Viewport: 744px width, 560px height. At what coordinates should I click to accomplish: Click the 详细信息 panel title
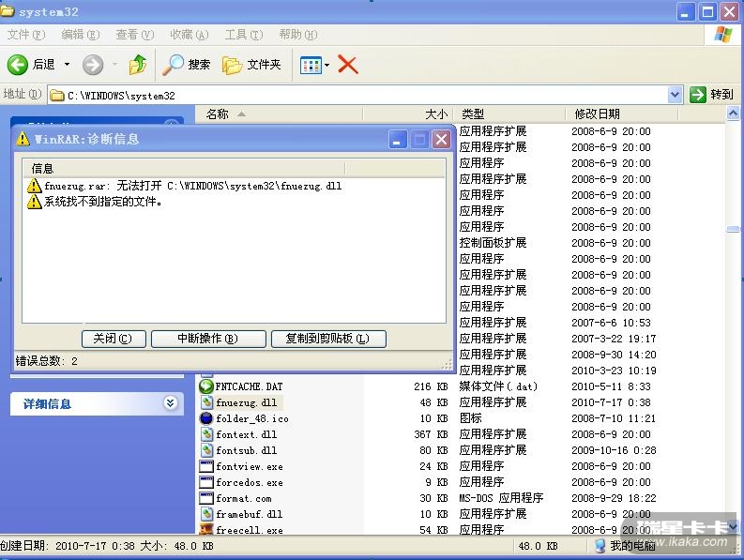(x=47, y=404)
